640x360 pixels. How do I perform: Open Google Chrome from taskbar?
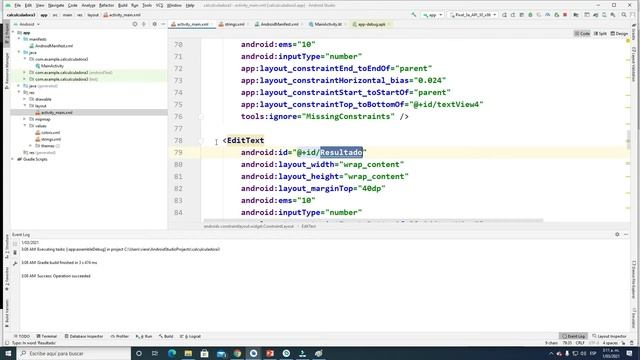237,353
